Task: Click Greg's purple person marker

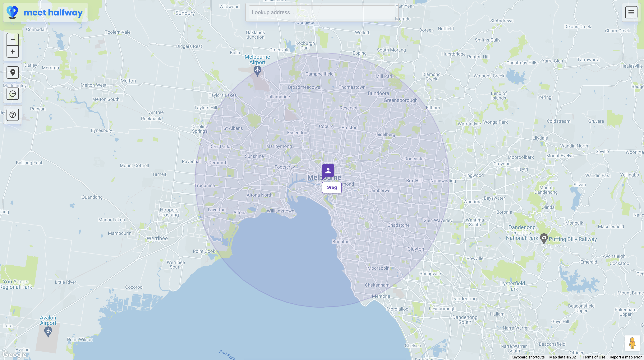Action: click(328, 171)
